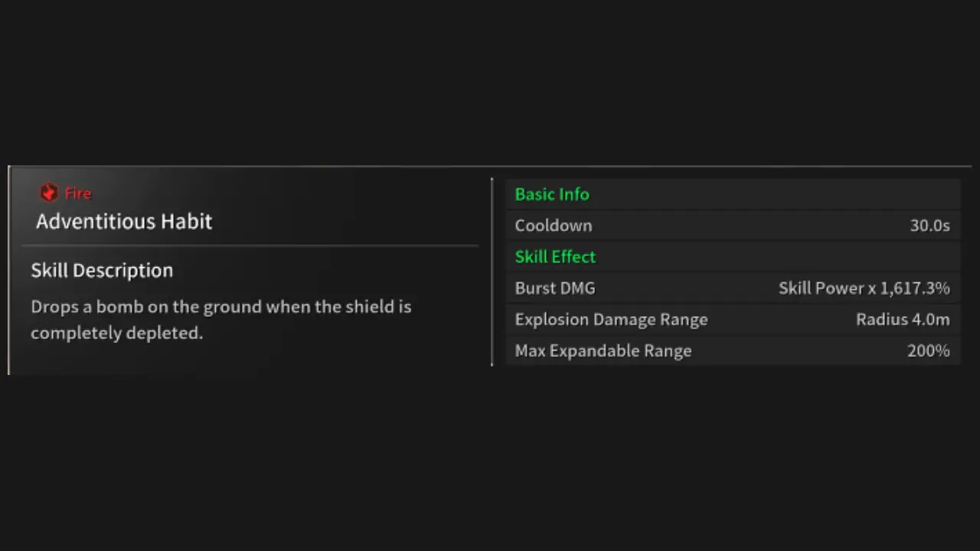
Task: Select the Explosion Damage Range label
Action: (x=611, y=320)
